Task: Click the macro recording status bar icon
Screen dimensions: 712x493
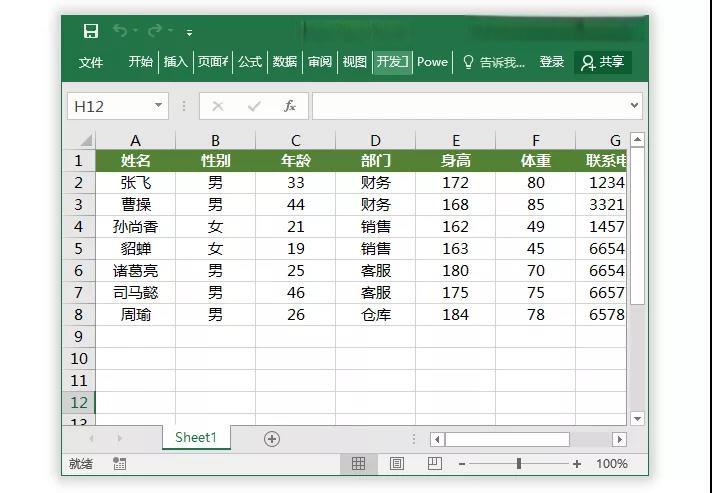Action: (120, 464)
